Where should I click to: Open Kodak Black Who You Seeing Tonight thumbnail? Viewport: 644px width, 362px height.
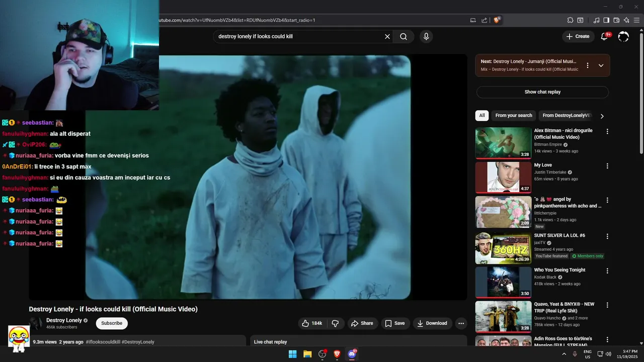tap(503, 282)
